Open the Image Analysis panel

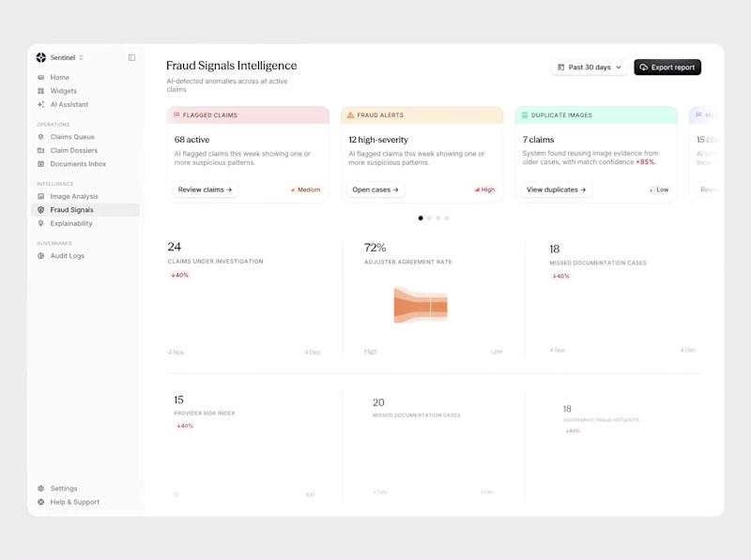(x=74, y=196)
